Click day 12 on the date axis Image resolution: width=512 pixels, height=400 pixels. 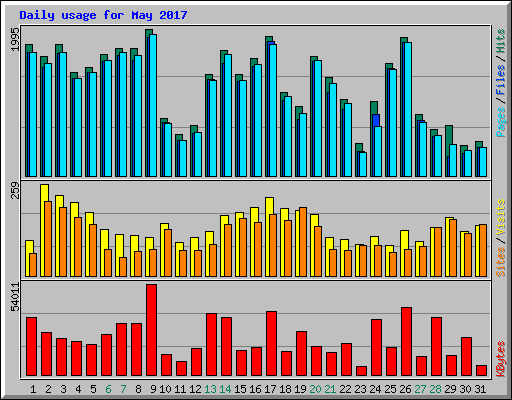point(195,389)
